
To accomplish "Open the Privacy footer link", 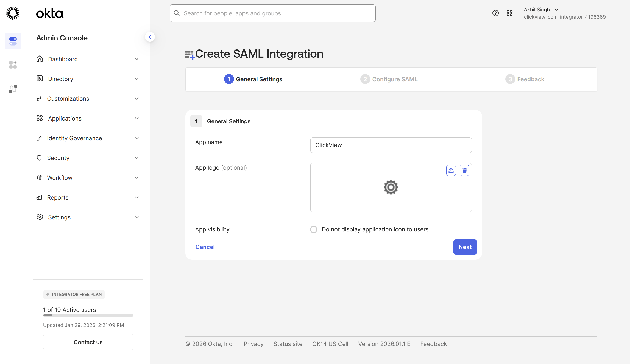I will [253, 344].
